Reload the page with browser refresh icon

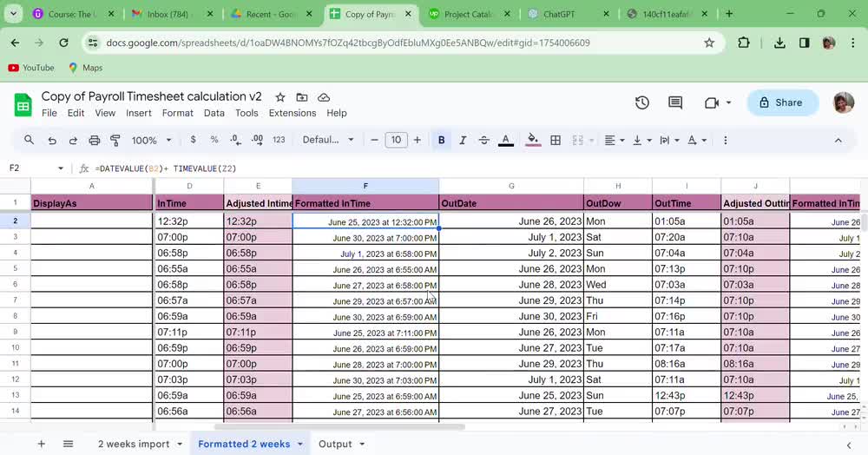pos(63,43)
